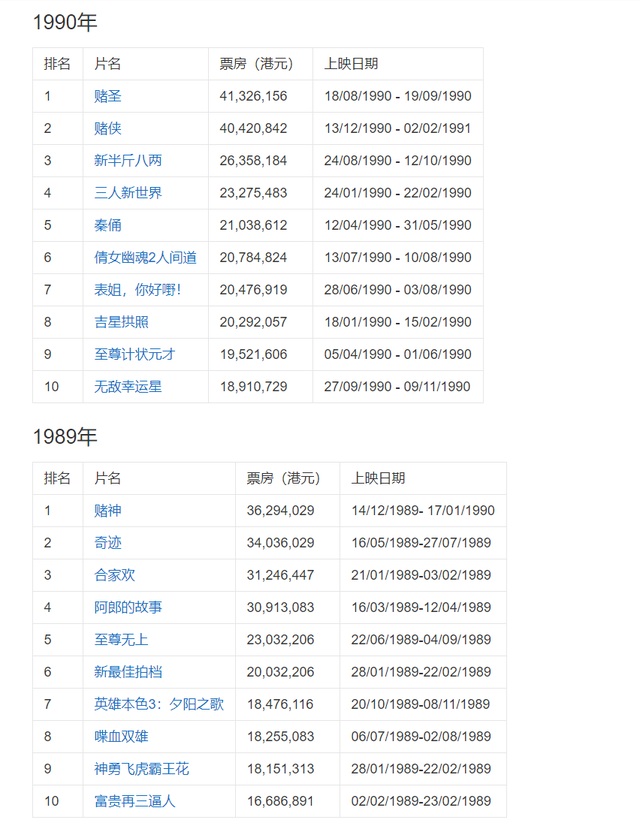
Task: Select the 1989年 heading
Action: (65, 437)
